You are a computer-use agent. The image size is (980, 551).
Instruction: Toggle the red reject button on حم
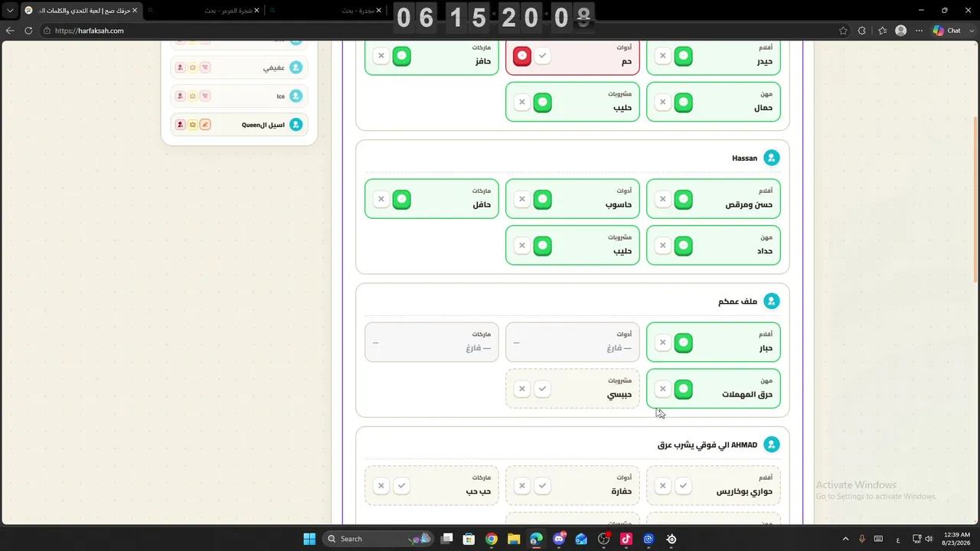pyautogui.click(x=522, y=56)
